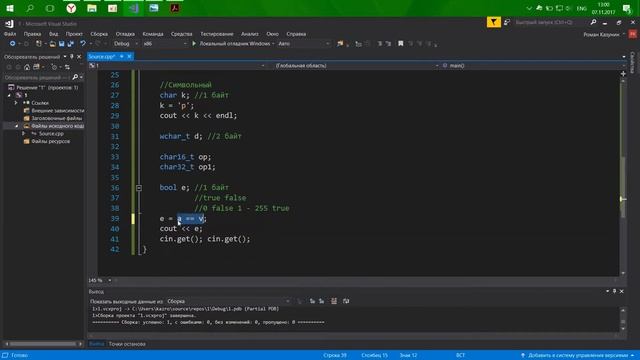Open the File menu
Viewport: 640px width, 360px height.
pos(10,34)
